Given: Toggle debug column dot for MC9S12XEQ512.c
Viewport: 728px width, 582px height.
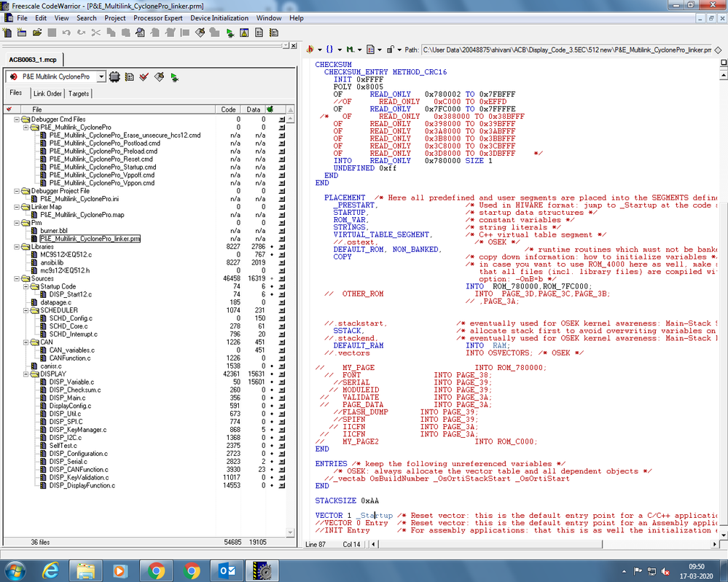Looking at the screenshot, I should click(272, 255).
